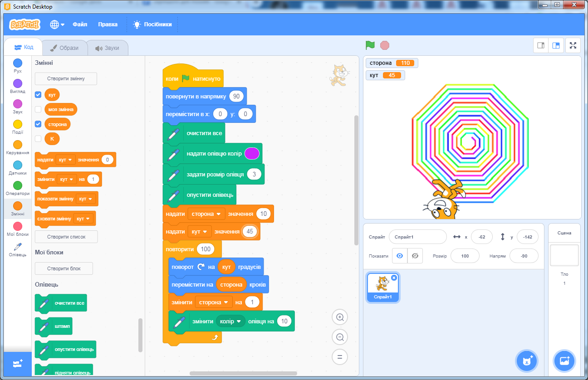Select the Вигляд blocks category
Viewport: 588px width, 380px height.
click(18, 87)
